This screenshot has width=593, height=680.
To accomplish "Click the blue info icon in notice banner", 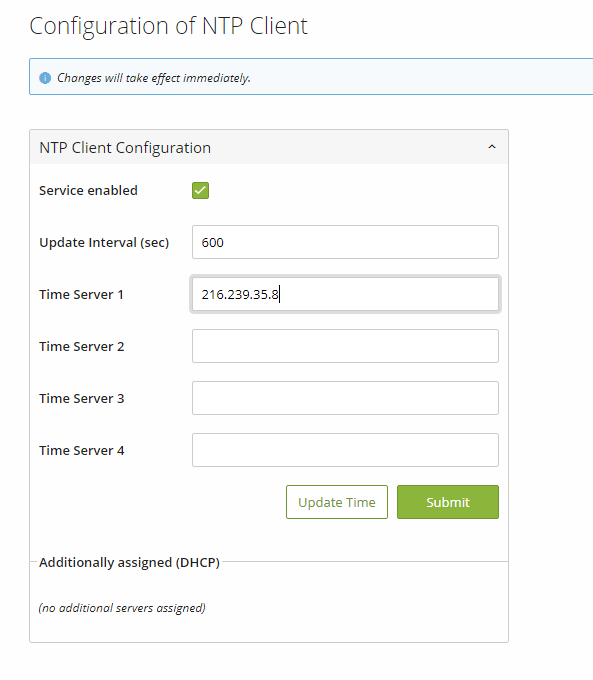I will (45, 78).
